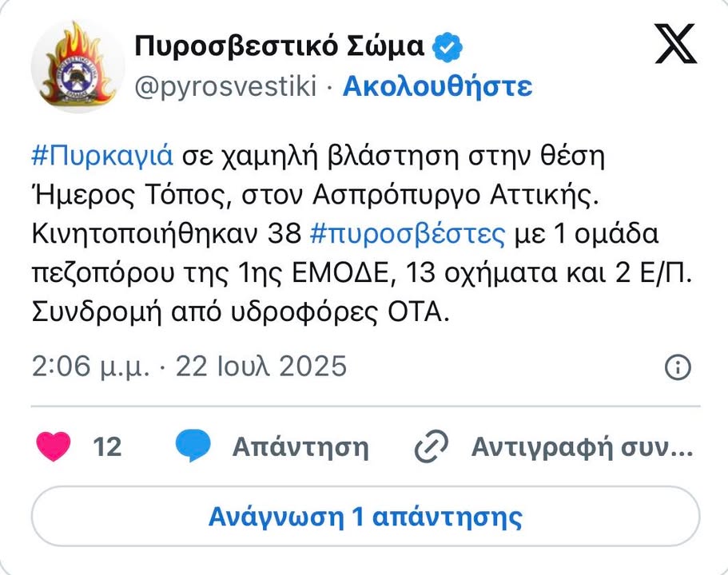Click the 22 Ιουλ 2025 date

tap(261, 367)
